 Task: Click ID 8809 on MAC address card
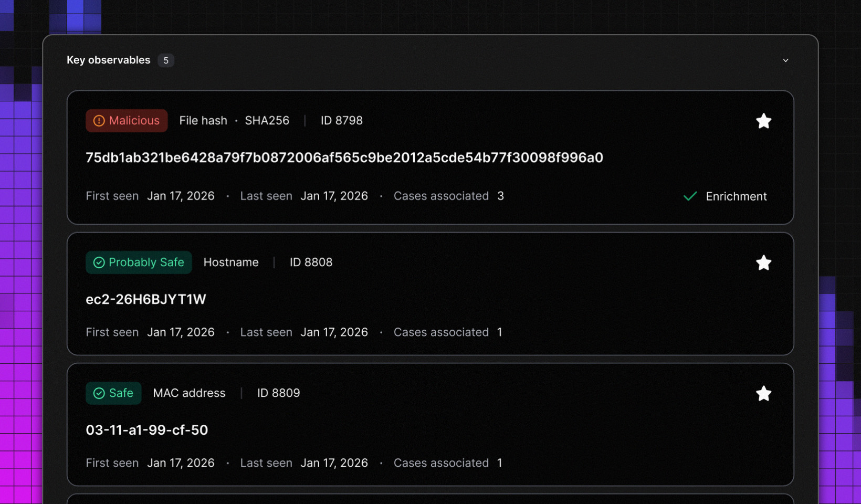click(x=278, y=393)
